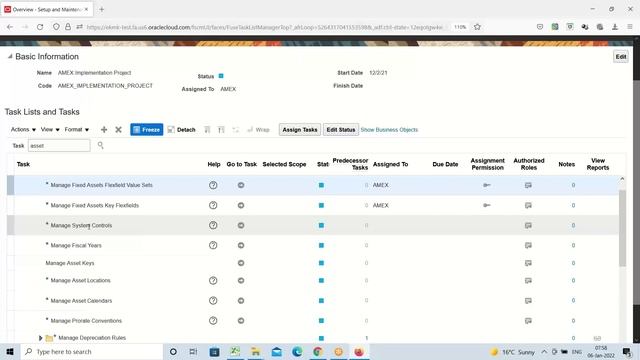Open help for Manage System Controls
The image size is (640, 360).
tap(213, 225)
